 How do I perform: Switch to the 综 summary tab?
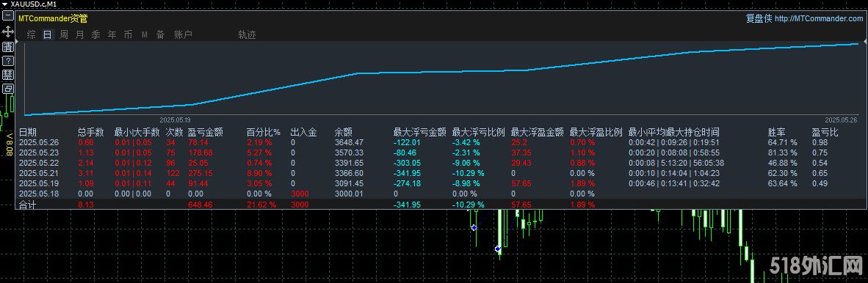point(32,34)
